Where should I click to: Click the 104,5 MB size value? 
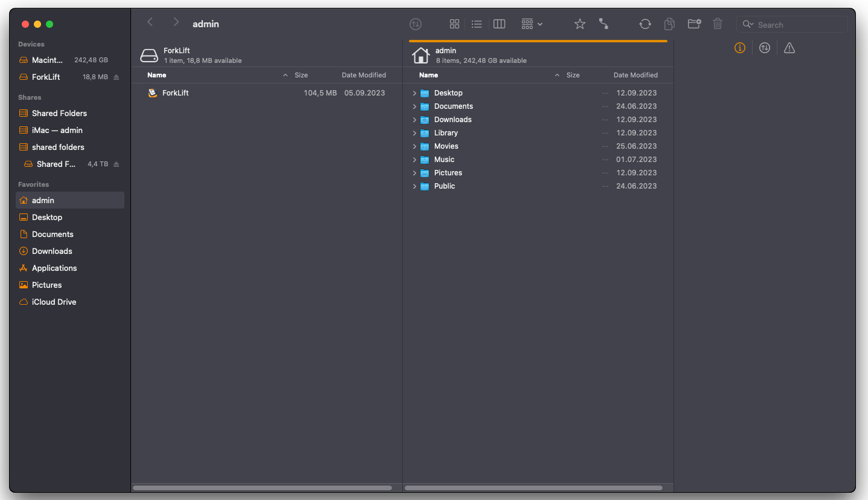[320, 93]
